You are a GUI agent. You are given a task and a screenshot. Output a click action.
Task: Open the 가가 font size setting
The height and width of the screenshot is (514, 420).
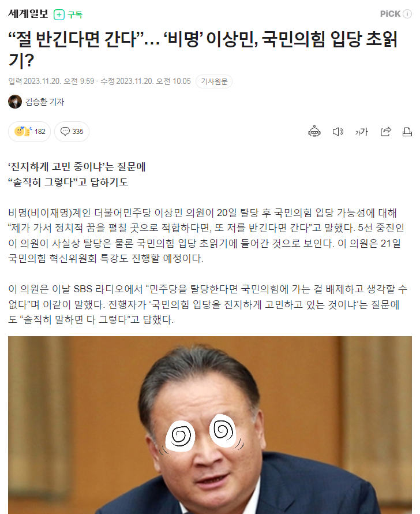[x=361, y=132]
